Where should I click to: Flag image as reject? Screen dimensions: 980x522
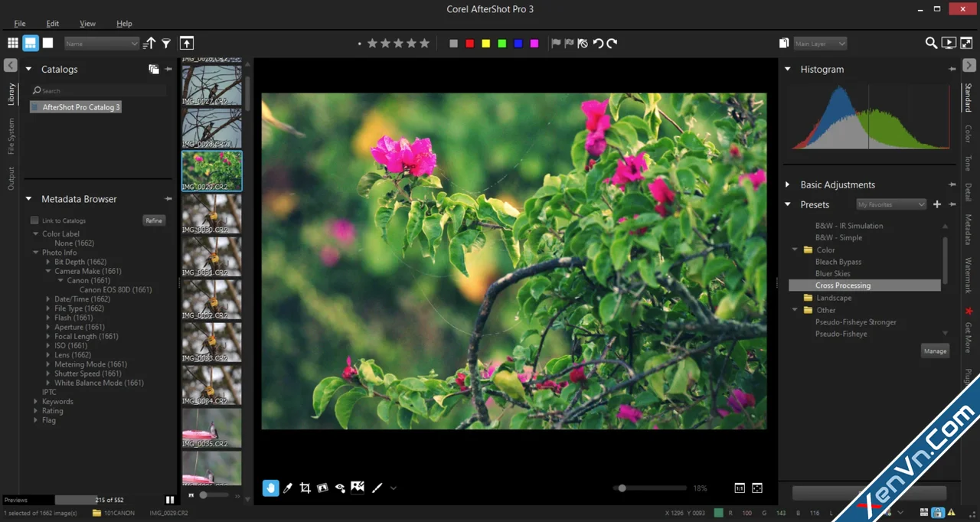click(569, 44)
